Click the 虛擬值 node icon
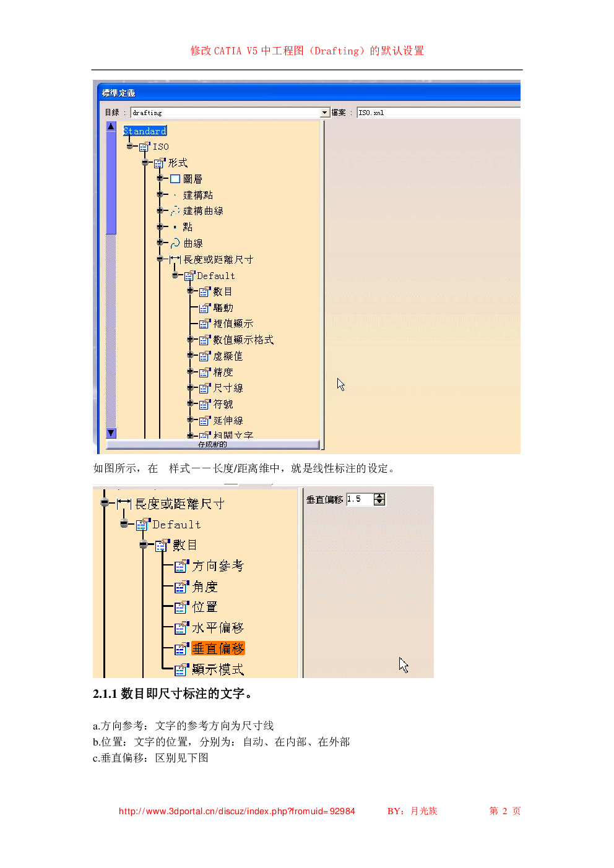Image resolution: width=614 pixels, height=868 pixels. click(x=205, y=356)
